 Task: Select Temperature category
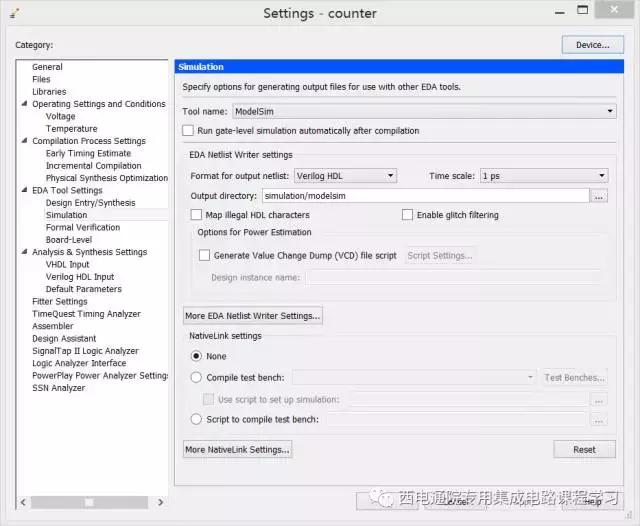[71, 129]
